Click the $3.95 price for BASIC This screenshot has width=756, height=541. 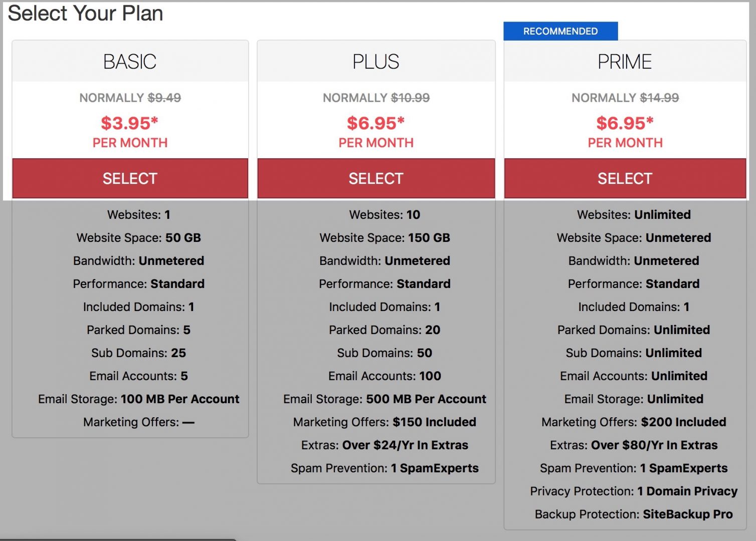click(x=130, y=122)
